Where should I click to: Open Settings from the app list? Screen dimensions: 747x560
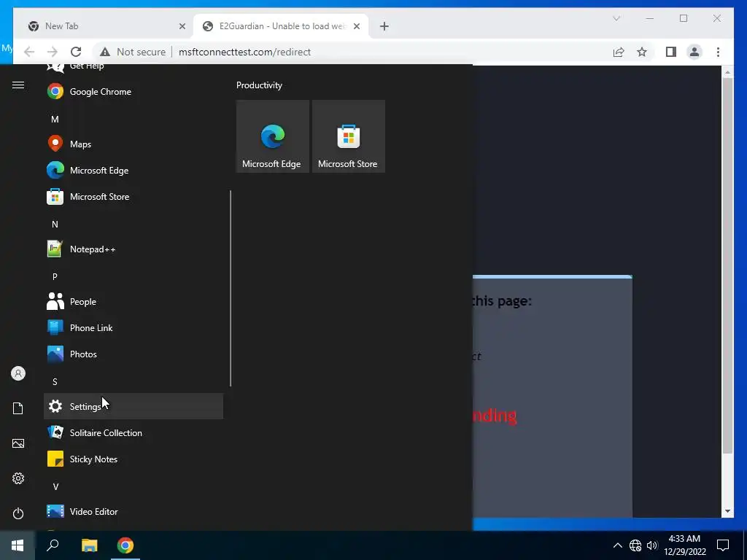(133, 406)
